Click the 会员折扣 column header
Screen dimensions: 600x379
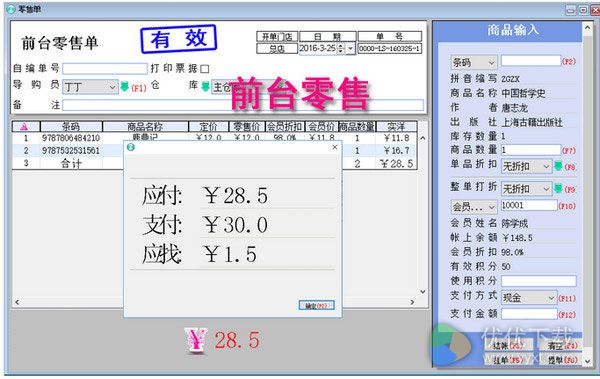285,127
